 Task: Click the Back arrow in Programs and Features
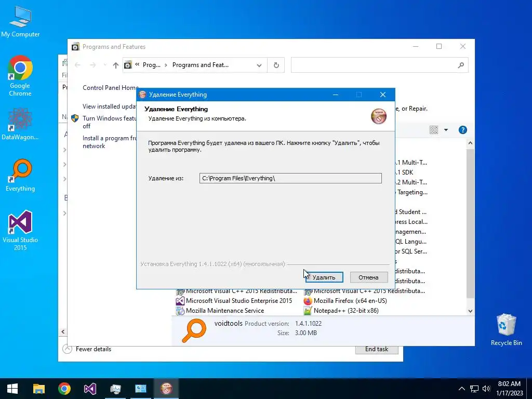pyautogui.click(x=78, y=65)
